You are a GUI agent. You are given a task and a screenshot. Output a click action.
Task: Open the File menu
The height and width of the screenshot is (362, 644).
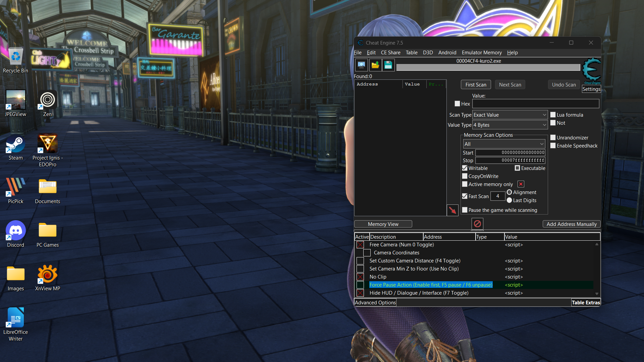pyautogui.click(x=358, y=52)
